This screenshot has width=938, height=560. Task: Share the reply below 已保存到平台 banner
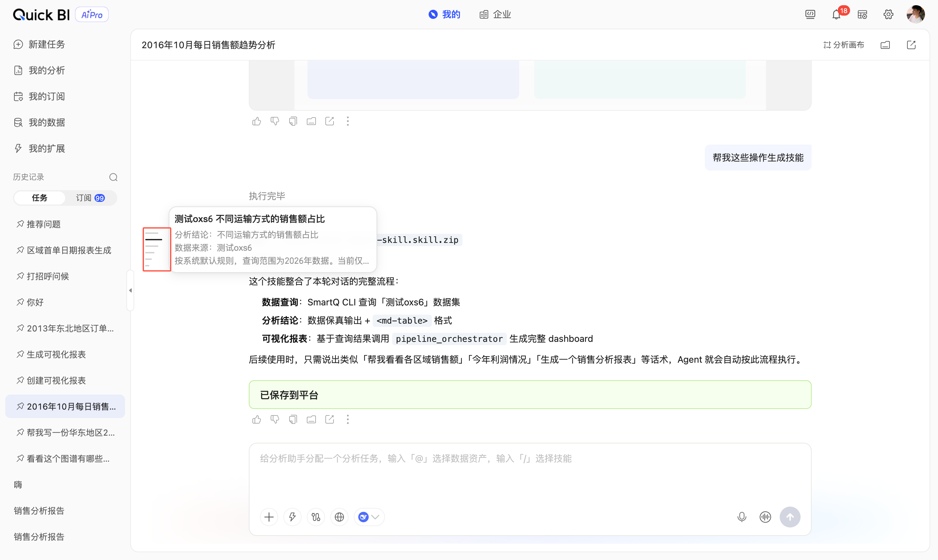click(330, 419)
